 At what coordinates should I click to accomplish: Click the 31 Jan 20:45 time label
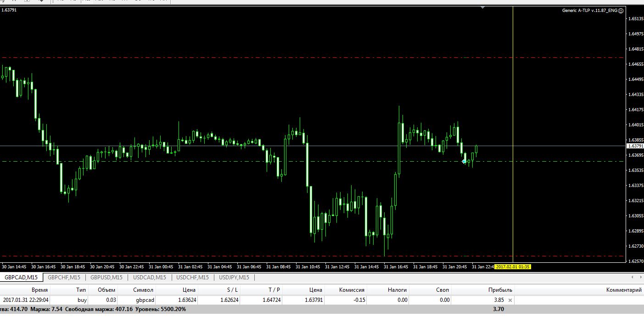click(x=455, y=266)
